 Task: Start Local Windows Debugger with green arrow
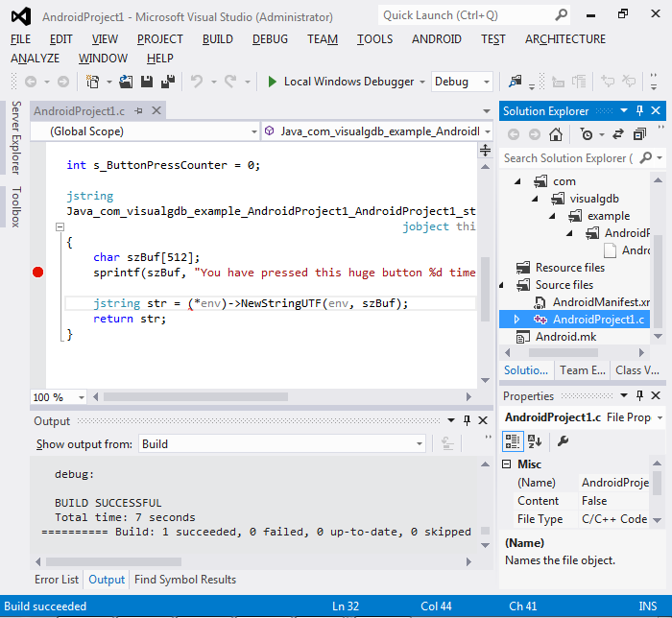pyautogui.click(x=272, y=82)
